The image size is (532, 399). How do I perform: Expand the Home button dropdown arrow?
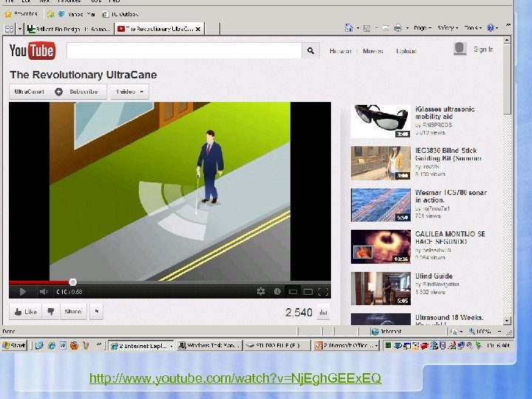(x=358, y=28)
